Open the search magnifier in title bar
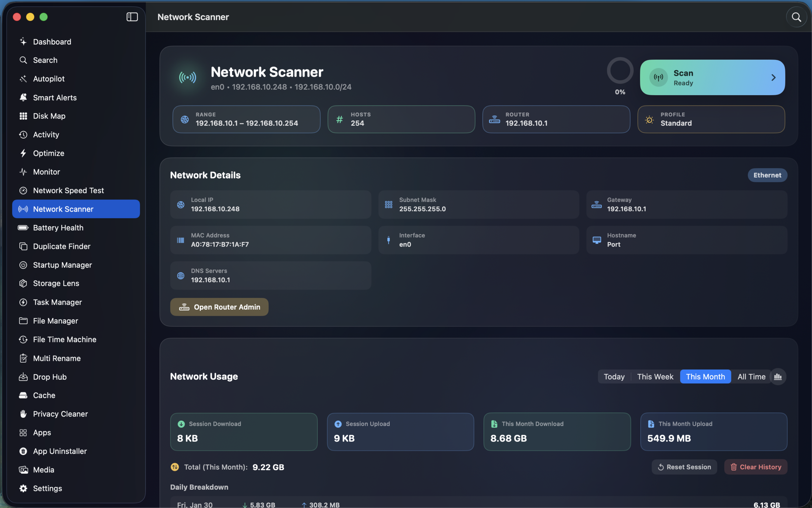The image size is (812, 508). pos(796,17)
